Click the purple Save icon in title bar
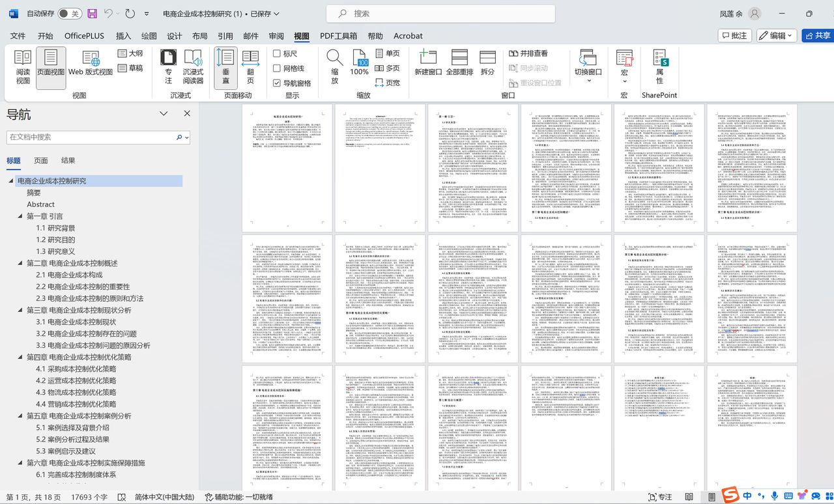The width and height of the screenshot is (834, 504). click(92, 13)
